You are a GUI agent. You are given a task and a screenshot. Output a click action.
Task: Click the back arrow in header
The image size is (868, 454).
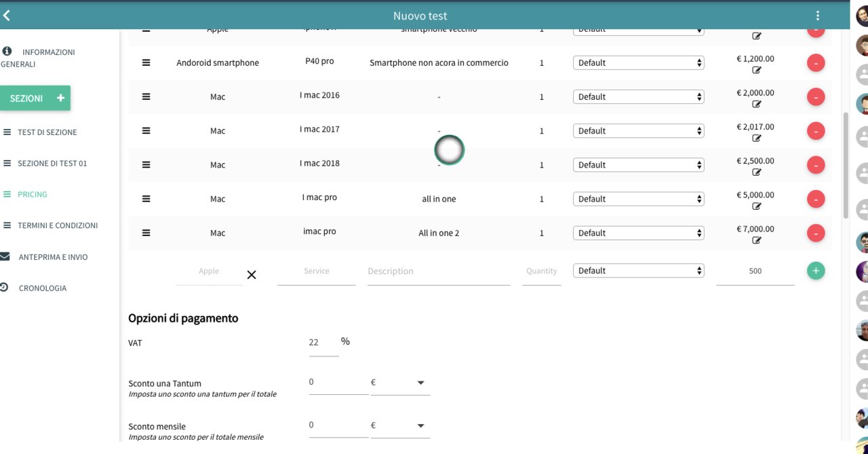(x=7, y=16)
